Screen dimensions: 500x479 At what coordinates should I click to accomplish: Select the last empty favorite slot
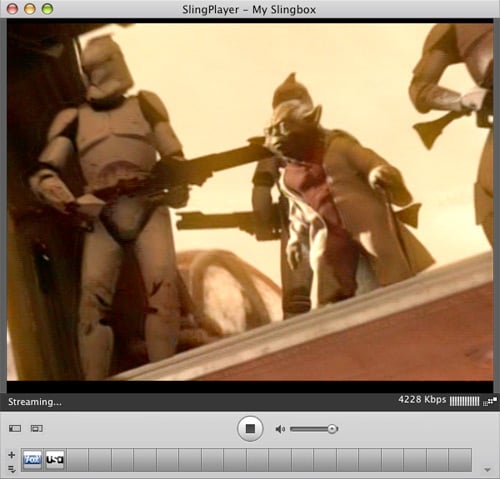460,460
